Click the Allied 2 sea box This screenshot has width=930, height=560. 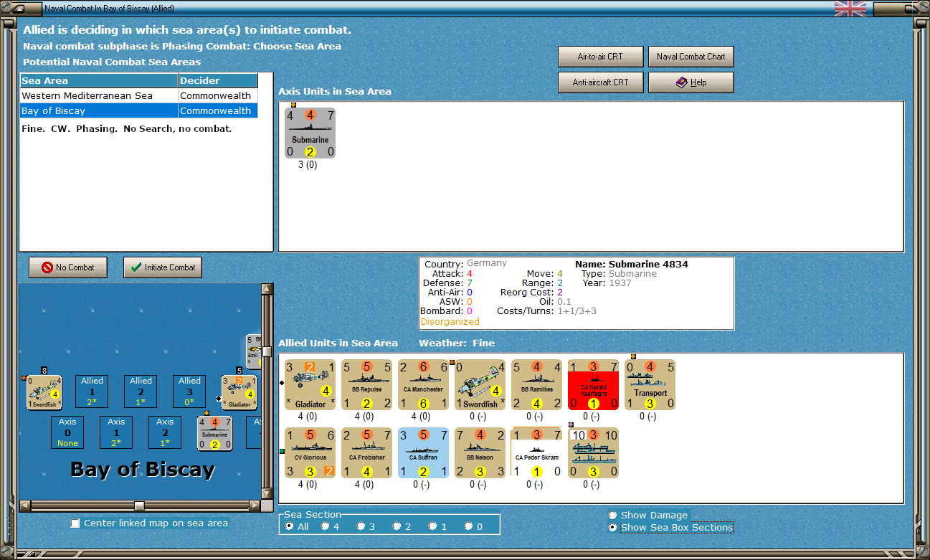pyautogui.click(x=141, y=391)
